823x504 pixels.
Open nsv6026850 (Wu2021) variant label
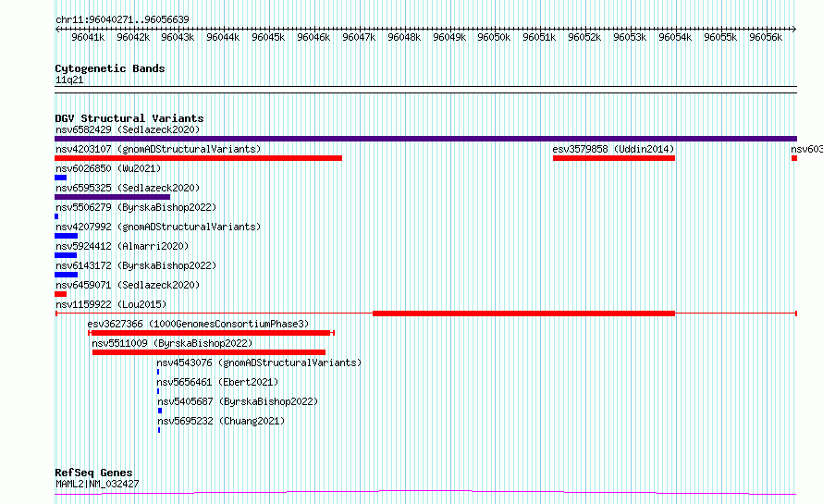(108, 168)
